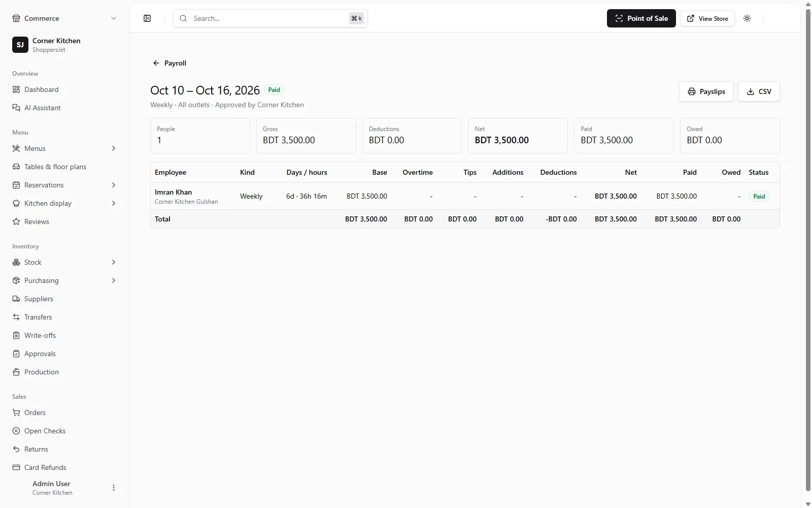Click the Gross summary card
812x508 pixels.
coord(306,136)
